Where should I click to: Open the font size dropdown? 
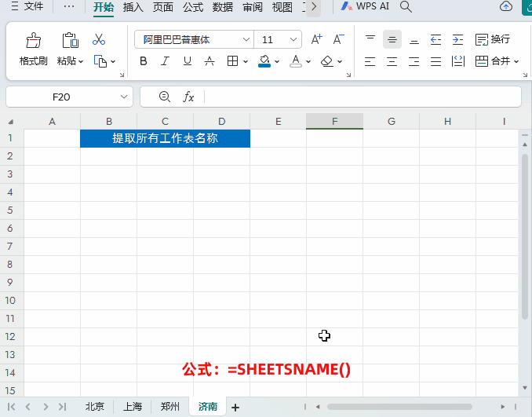tap(293, 40)
